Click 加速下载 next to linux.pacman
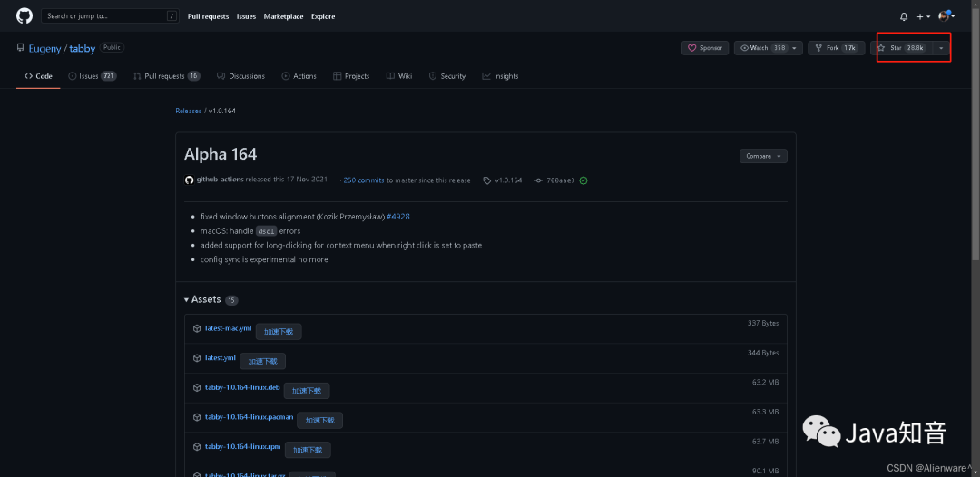This screenshot has width=980, height=477. tap(320, 421)
